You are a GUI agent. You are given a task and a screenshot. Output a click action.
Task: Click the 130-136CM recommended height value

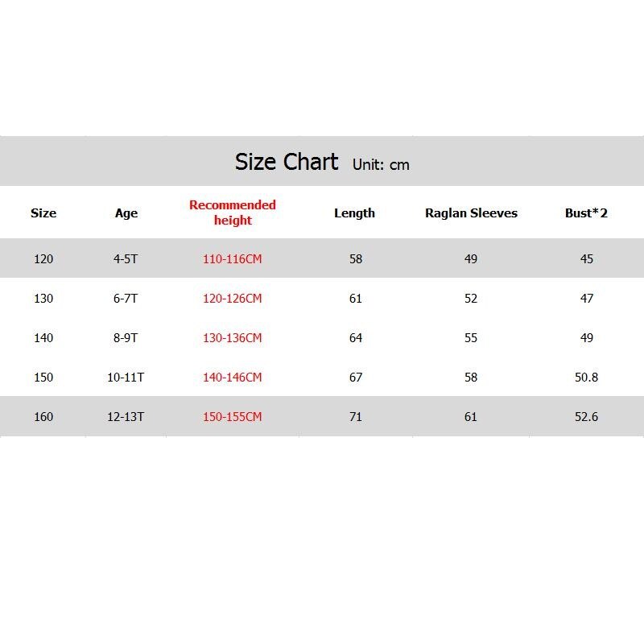click(233, 338)
